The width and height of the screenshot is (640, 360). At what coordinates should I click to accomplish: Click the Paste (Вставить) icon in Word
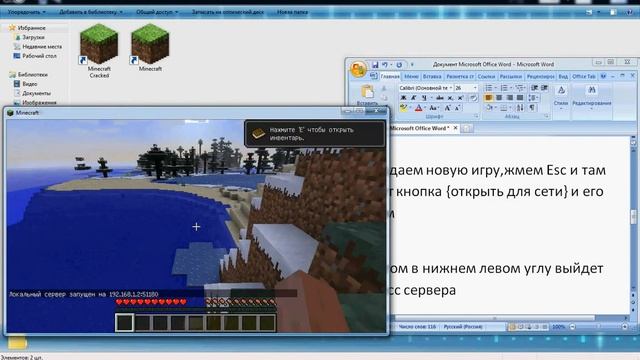(x=367, y=91)
